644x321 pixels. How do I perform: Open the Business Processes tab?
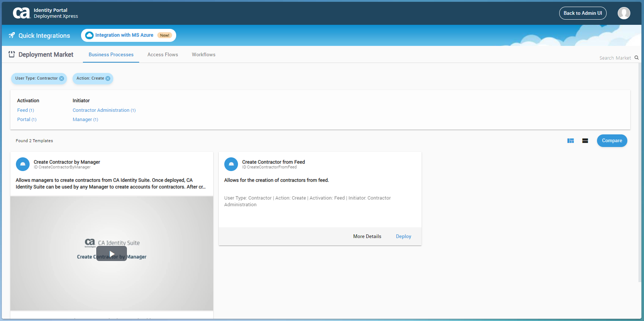111,54
